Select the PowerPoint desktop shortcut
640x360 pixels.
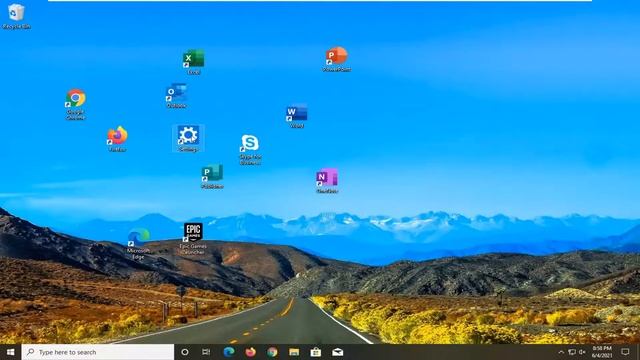(337, 60)
